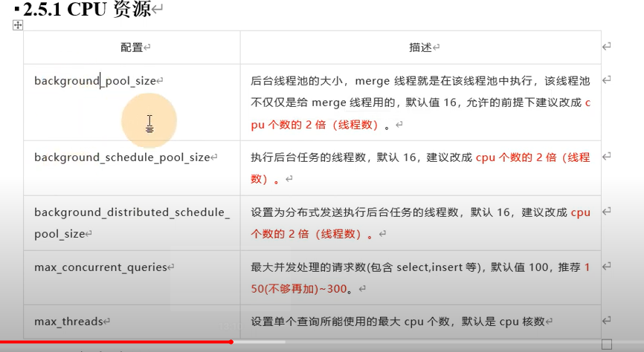Click the table move handle icon

(18, 25)
